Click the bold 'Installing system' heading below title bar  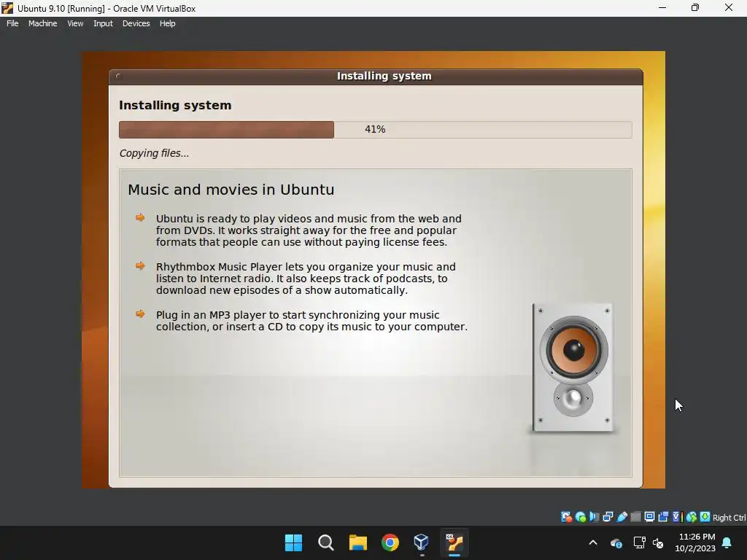175,105
